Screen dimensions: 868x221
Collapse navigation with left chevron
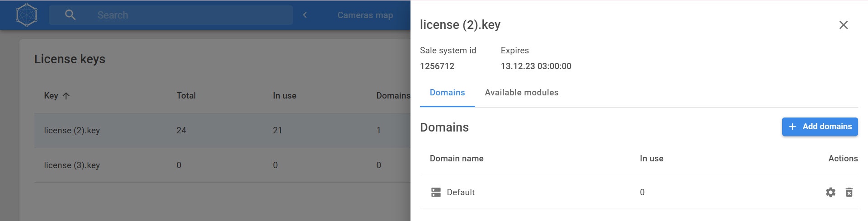[x=305, y=15]
